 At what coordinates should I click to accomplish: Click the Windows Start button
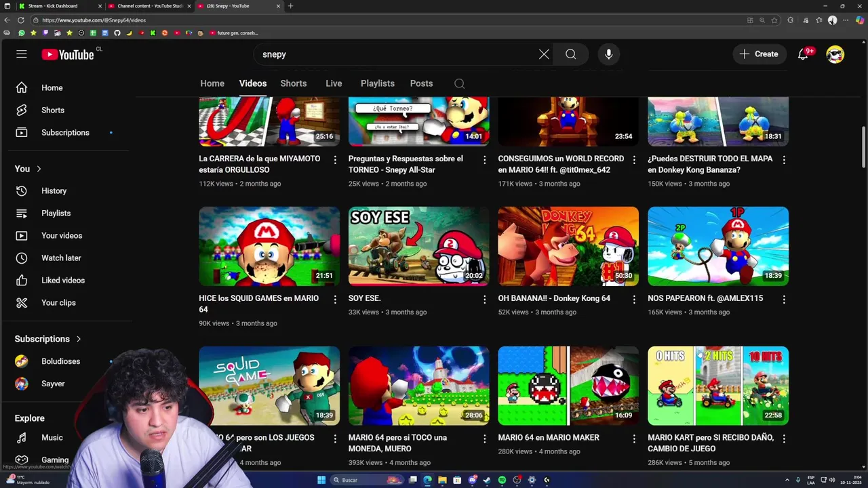click(x=321, y=480)
